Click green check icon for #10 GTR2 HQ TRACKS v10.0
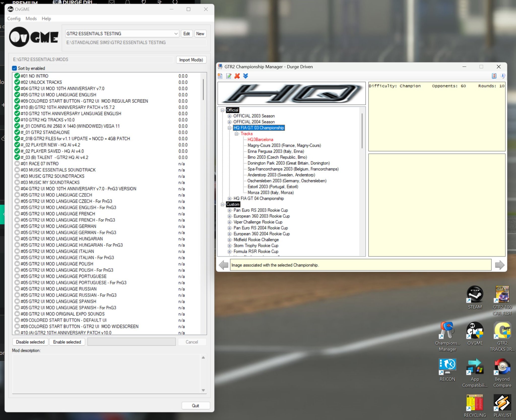This screenshot has width=516, height=420. pyautogui.click(x=17, y=120)
